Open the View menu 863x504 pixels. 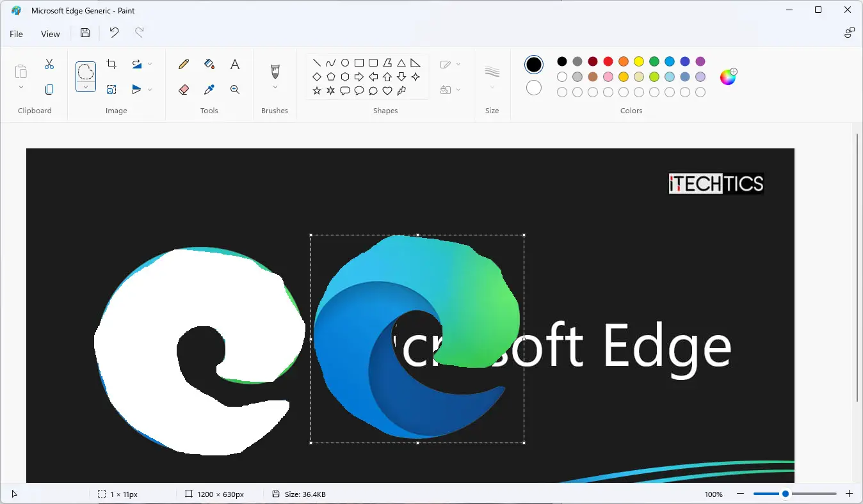(x=51, y=34)
